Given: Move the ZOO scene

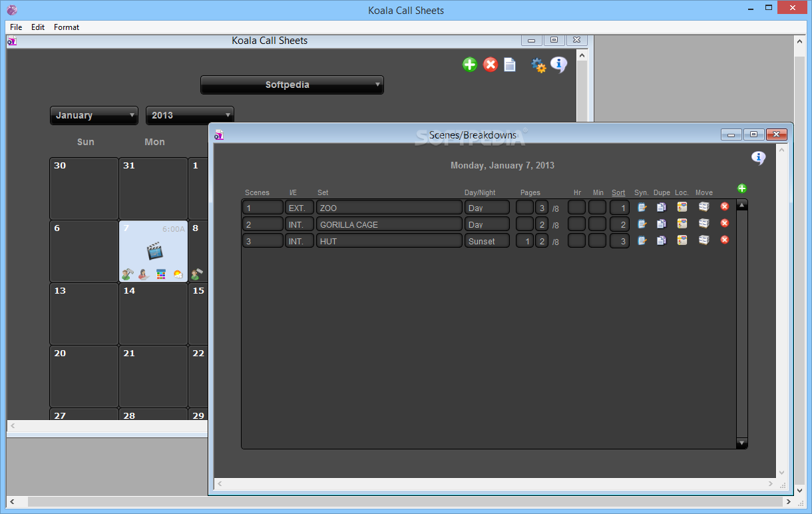Looking at the screenshot, I should [704, 207].
